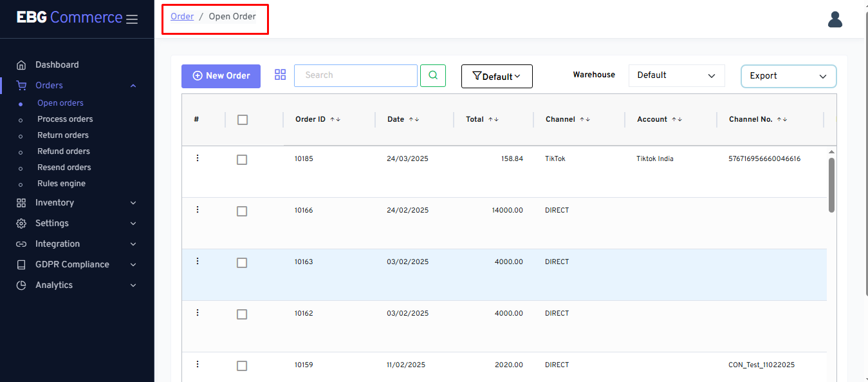Screen dimensions: 868x382
Task: Open the Default filter dropdown
Action: [x=497, y=77]
